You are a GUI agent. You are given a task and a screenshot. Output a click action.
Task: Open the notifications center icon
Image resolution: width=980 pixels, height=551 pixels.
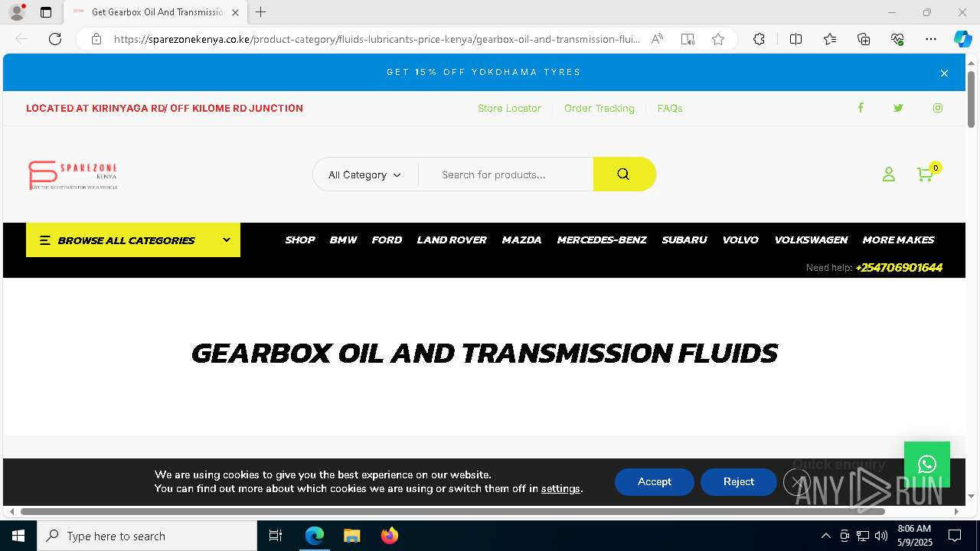pos(955,536)
